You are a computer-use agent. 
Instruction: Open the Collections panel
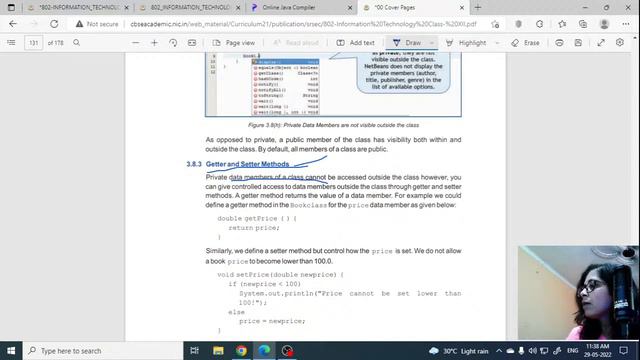(583, 24)
